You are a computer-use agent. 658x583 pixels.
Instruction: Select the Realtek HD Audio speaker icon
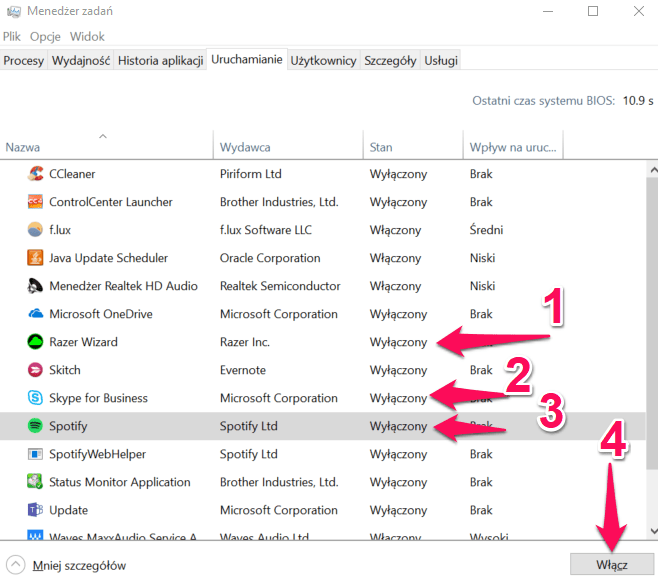pyautogui.click(x=36, y=286)
